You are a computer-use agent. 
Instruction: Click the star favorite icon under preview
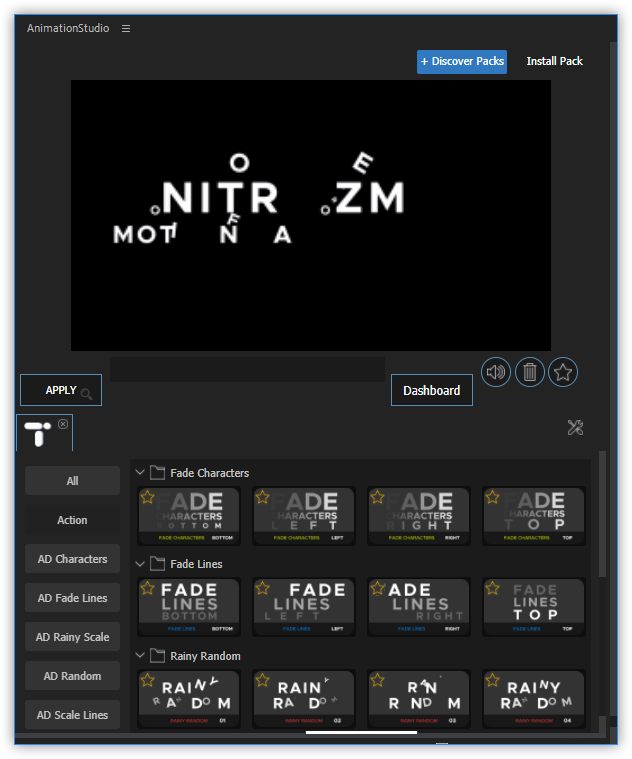click(563, 372)
